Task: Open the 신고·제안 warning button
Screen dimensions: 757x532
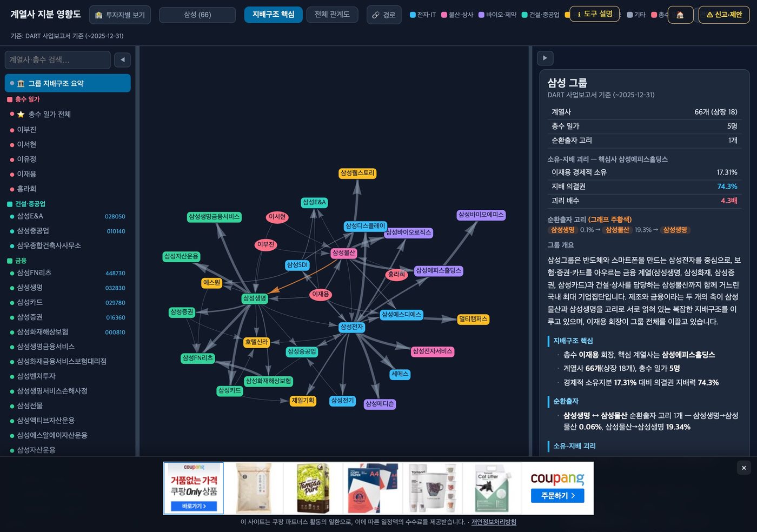Action: click(x=724, y=15)
